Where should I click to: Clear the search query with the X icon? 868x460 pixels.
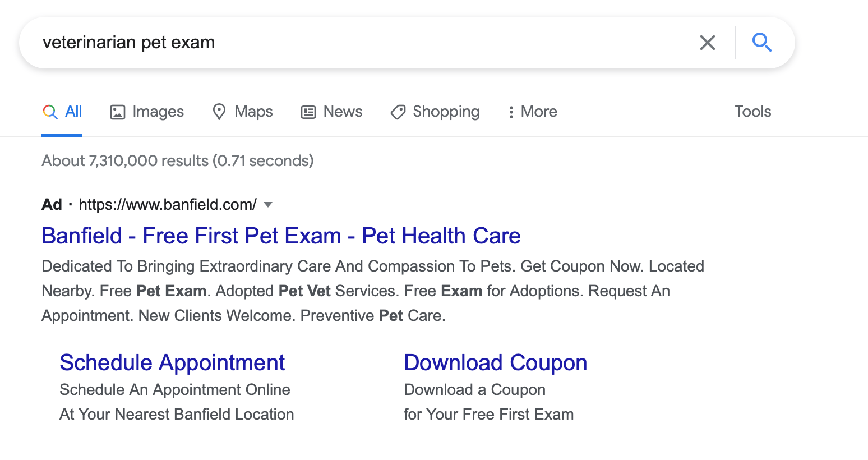point(707,42)
